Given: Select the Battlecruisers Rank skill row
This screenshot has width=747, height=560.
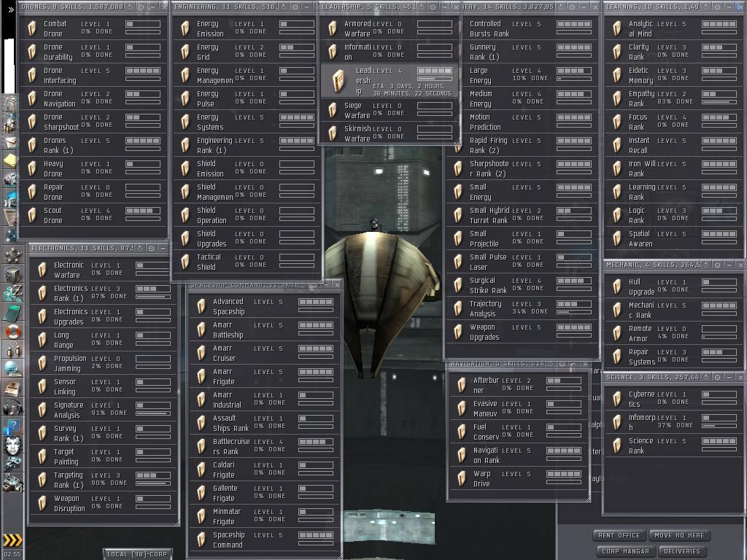Looking at the screenshot, I should pyautogui.click(x=264, y=446).
